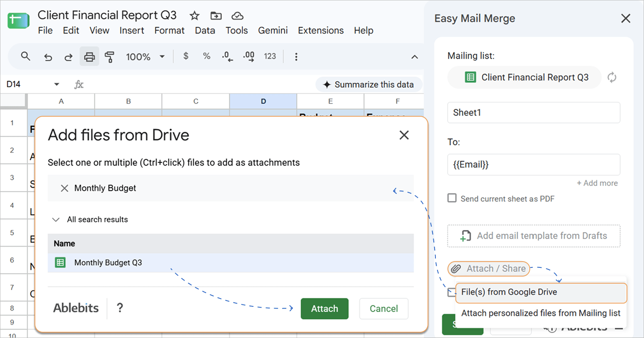Click the move to folder icon
This screenshot has height=338, width=644.
click(216, 16)
